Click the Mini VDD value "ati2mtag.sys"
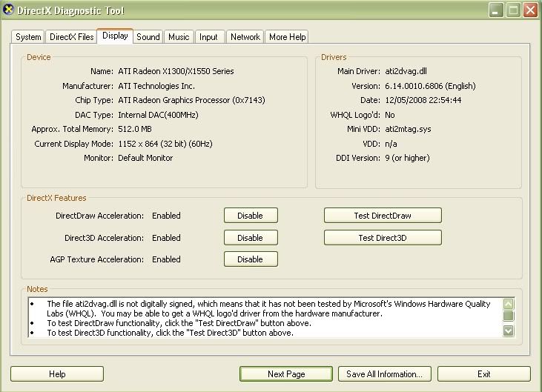 (x=408, y=129)
